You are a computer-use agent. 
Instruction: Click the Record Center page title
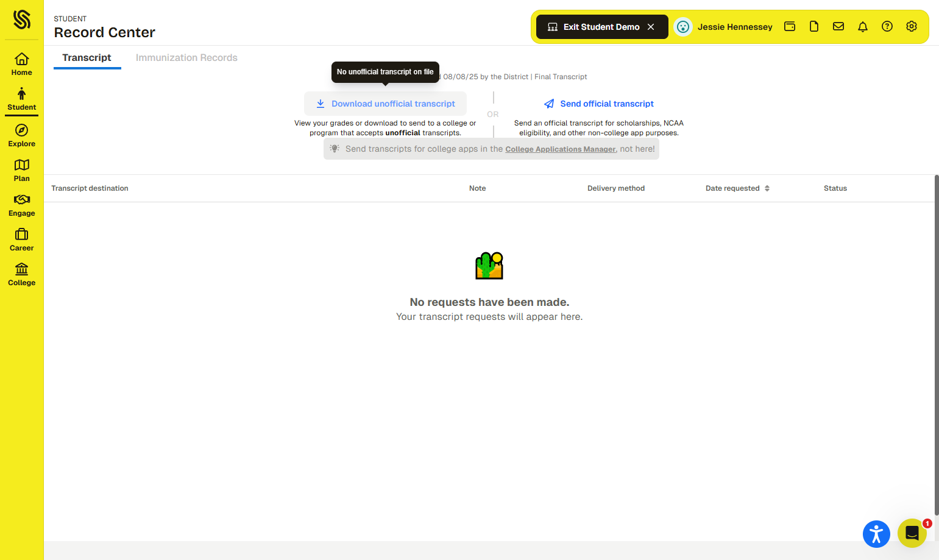pyautogui.click(x=105, y=32)
